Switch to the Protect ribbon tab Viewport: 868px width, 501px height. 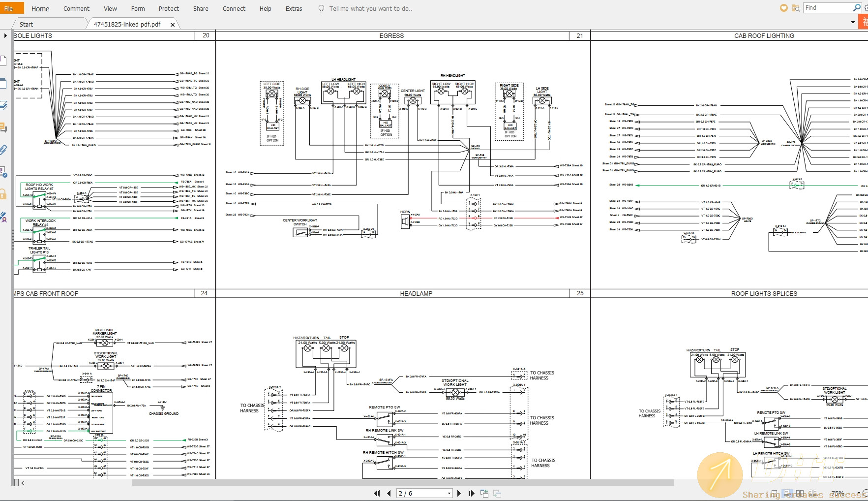coord(169,8)
